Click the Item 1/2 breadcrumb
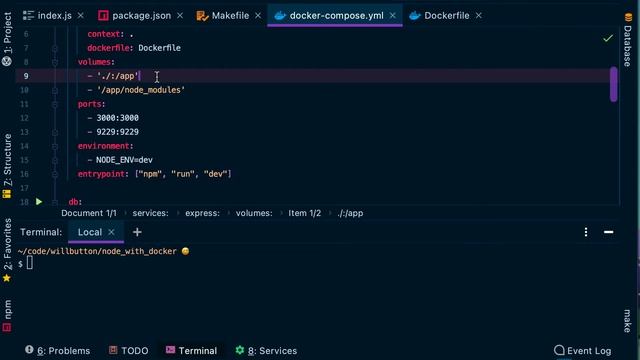 point(304,213)
